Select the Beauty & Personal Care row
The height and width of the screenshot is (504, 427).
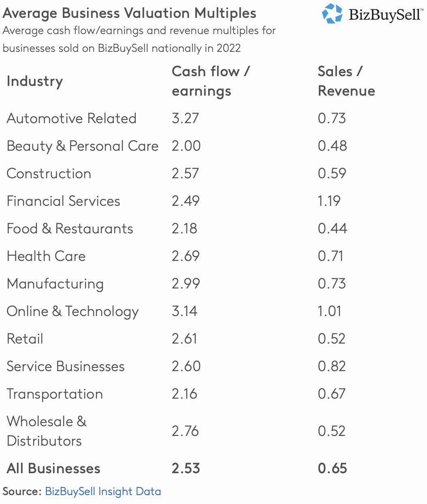83,146
